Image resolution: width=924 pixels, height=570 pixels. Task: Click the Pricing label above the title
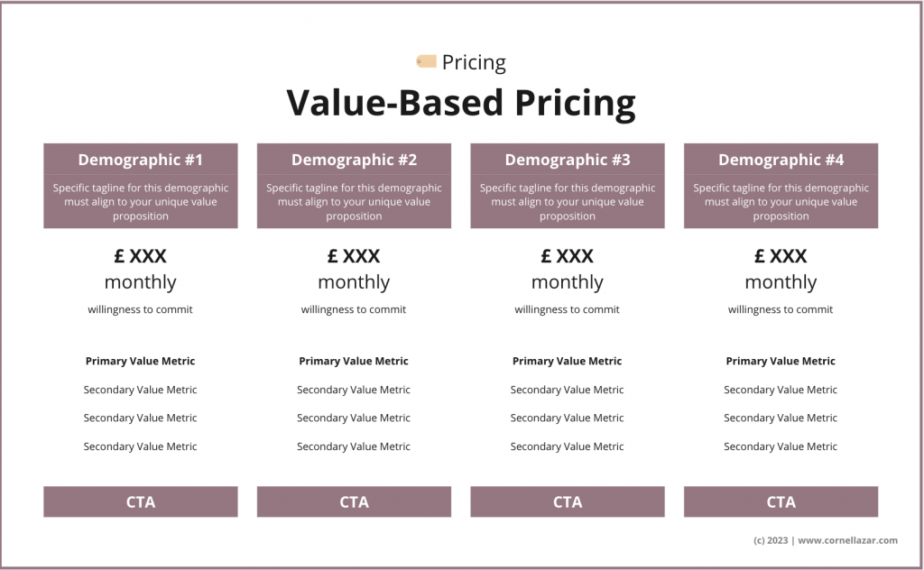[474, 62]
